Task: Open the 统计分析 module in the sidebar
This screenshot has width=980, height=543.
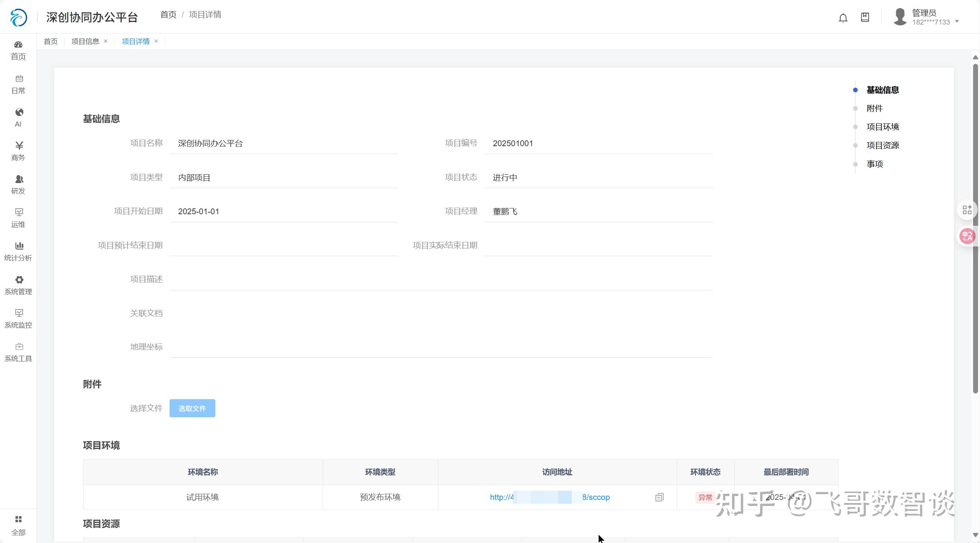Action: click(18, 251)
